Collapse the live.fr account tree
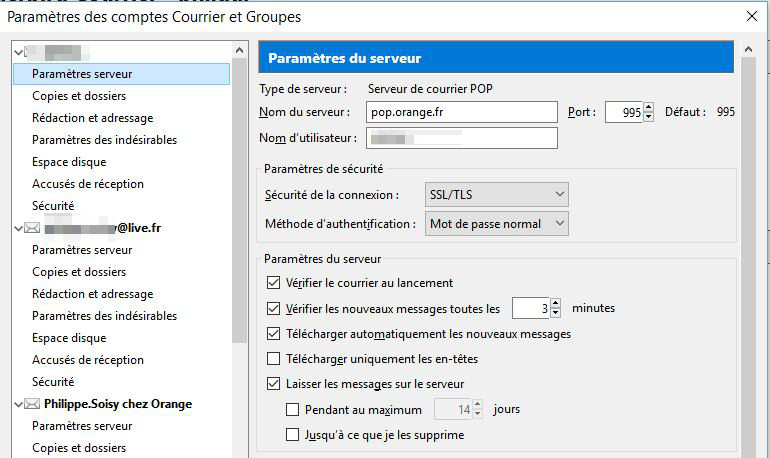The height and width of the screenshot is (458, 770). click(x=18, y=228)
